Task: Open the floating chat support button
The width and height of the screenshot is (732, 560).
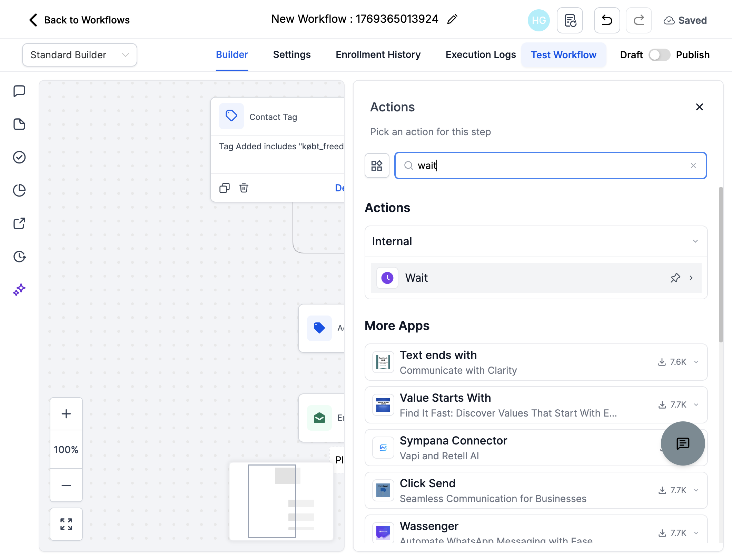Action: pyautogui.click(x=683, y=443)
